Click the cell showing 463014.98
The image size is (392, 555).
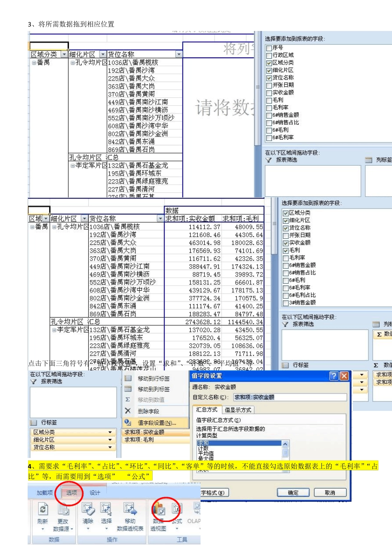[193, 243]
